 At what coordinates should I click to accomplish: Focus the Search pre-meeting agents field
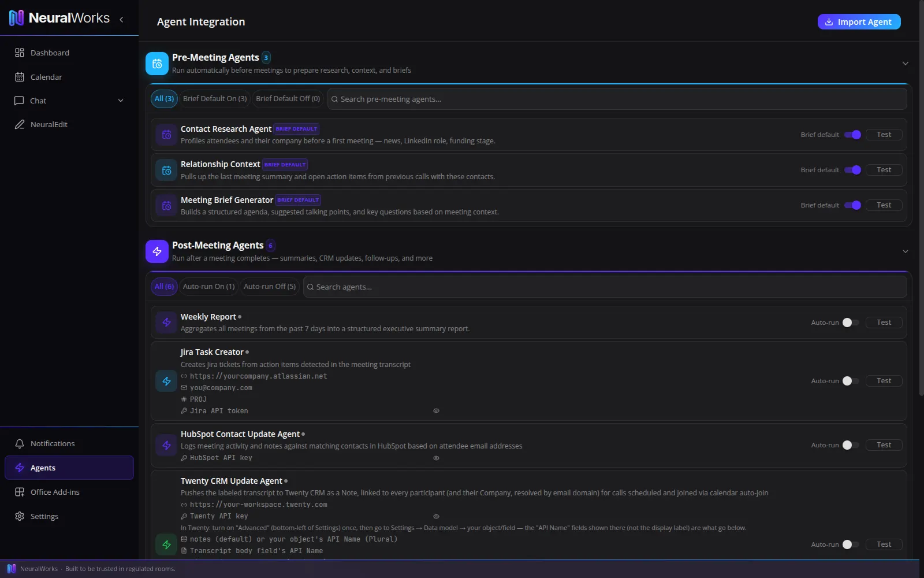click(617, 99)
